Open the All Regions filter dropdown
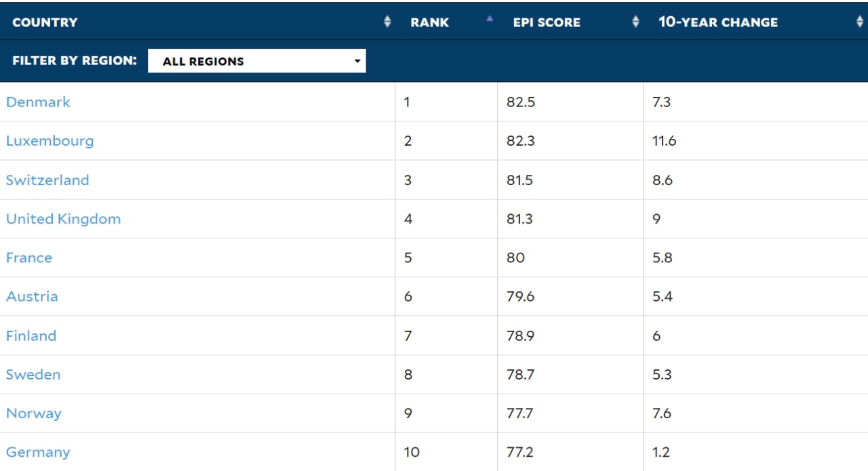The width and height of the screenshot is (868, 471). click(x=256, y=61)
